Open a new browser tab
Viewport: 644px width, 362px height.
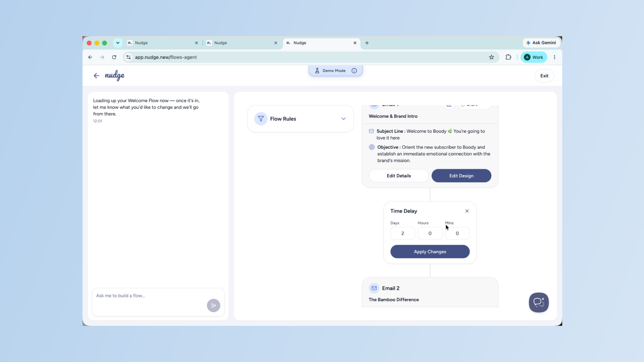[367, 43]
